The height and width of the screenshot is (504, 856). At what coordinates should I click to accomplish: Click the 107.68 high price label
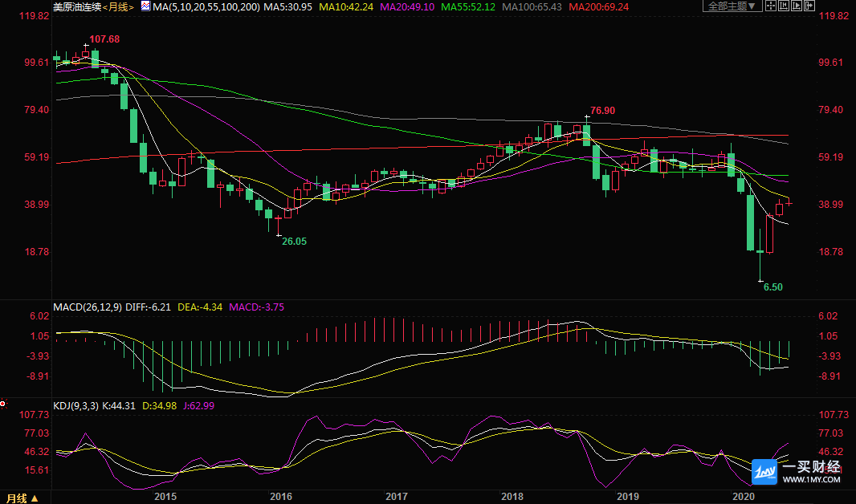tap(104, 39)
